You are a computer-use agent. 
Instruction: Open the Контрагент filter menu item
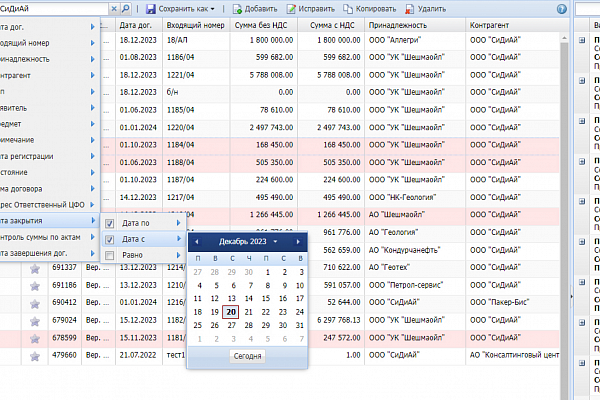pos(49,75)
